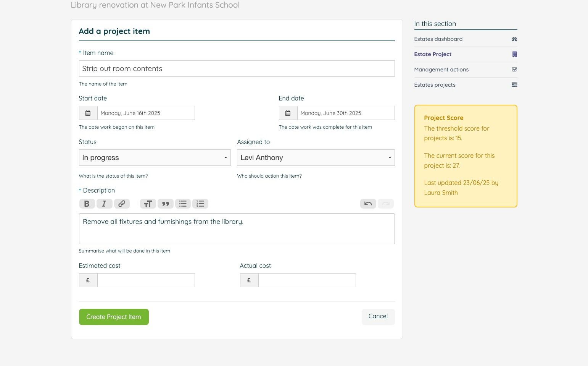Start a bulleted list
This screenshot has width=588, height=366.
point(183,204)
